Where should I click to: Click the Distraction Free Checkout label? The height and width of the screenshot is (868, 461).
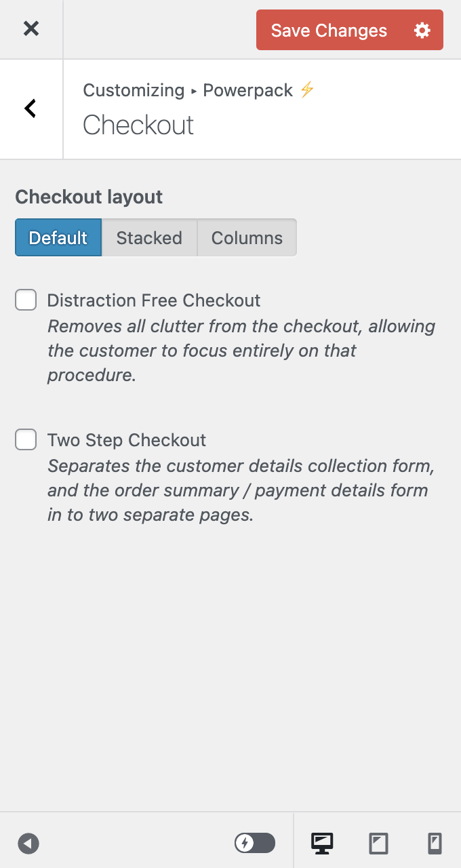[x=153, y=300]
